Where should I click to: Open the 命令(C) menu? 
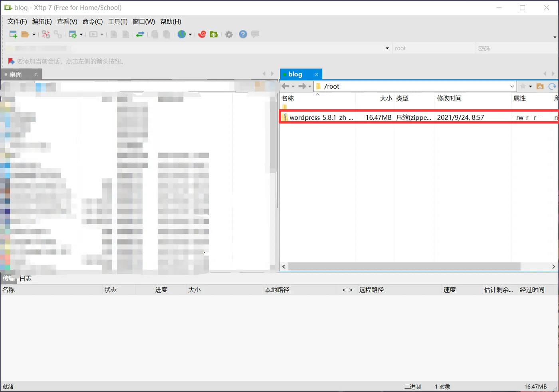click(x=93, y=22)
